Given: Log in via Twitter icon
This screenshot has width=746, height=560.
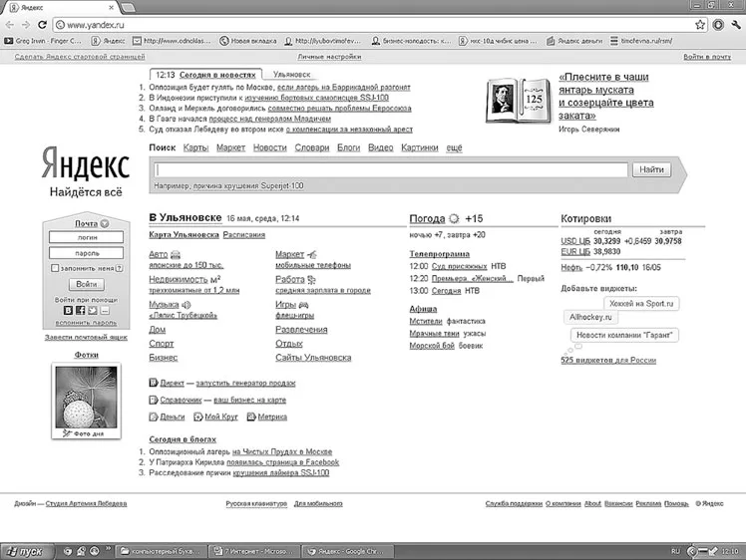Looking at the screenshot, I should point(93,311).
